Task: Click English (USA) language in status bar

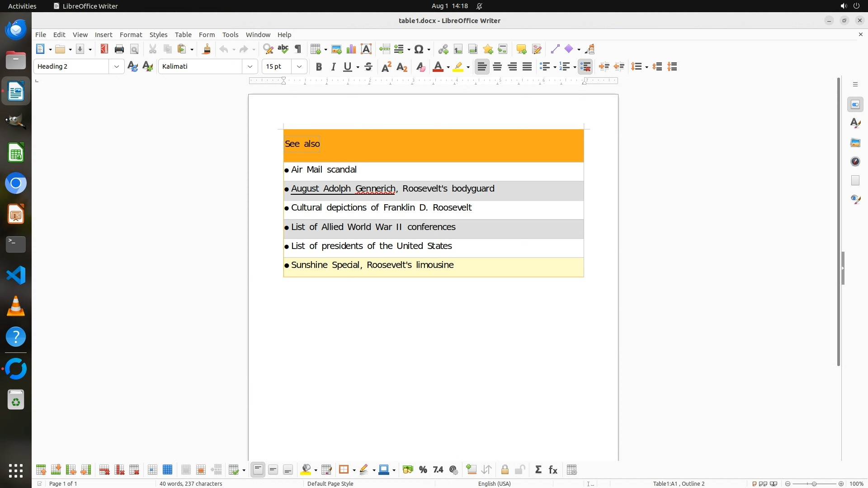Action: pyautogui.click(x=495, y=483)
